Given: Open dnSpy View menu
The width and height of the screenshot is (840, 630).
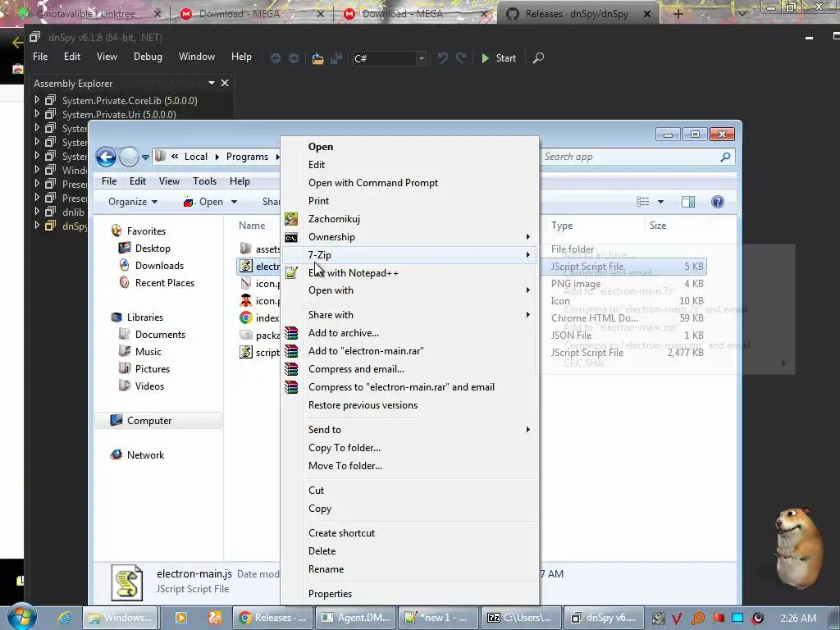Looking at the screenshot, I should [107, 57].
